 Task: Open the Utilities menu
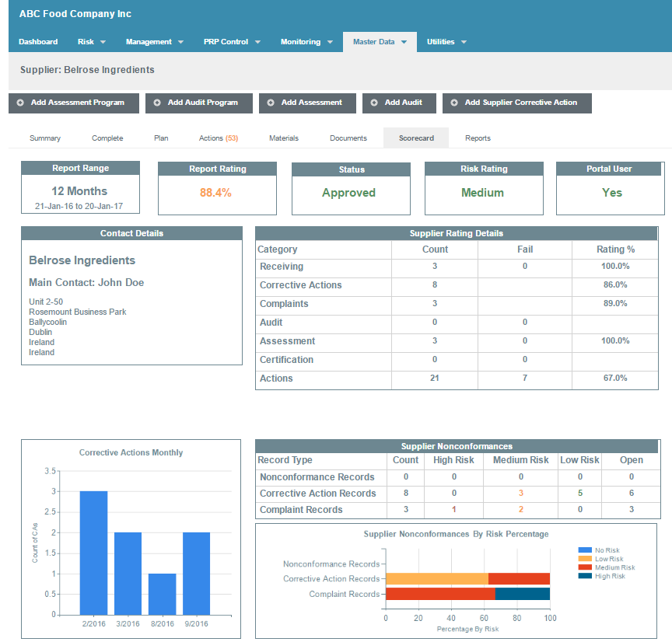[440, 41]
